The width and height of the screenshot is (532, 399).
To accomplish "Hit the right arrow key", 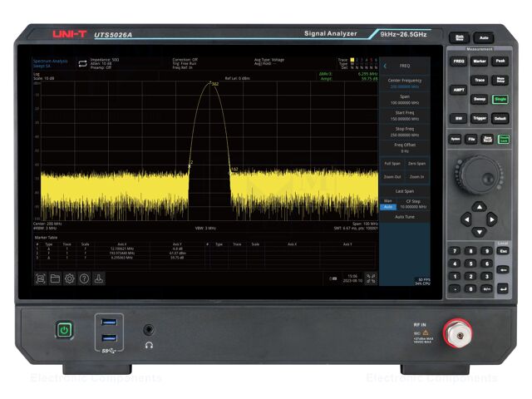I will 492,219.
